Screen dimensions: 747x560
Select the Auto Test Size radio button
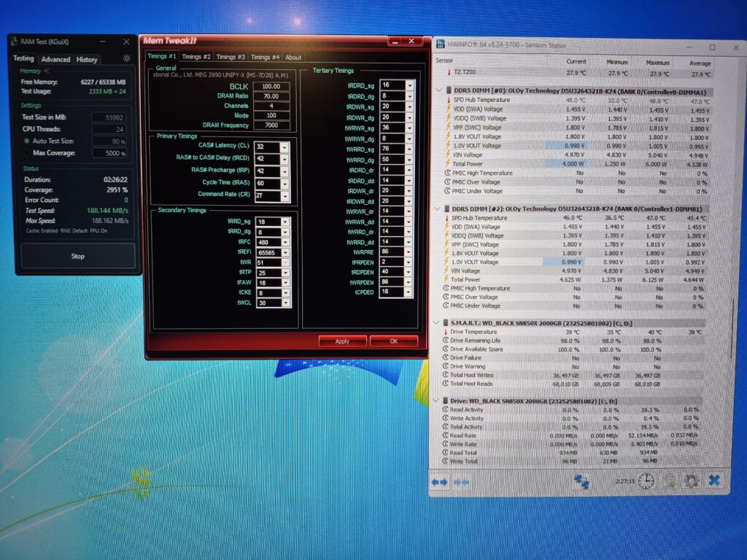pos(27,141)
